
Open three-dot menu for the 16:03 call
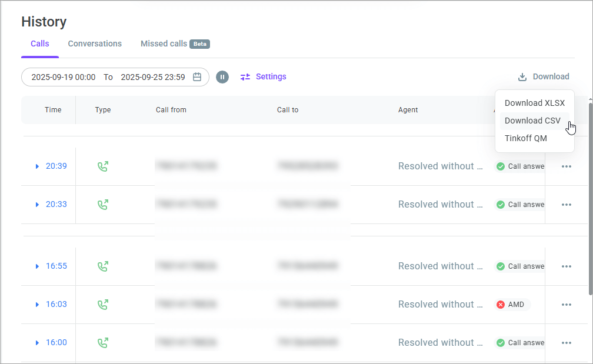(x=566, y=305)
